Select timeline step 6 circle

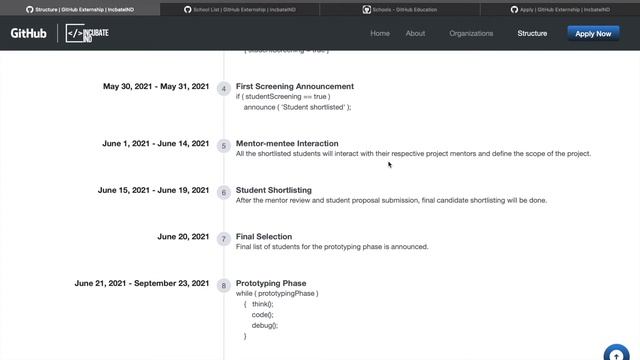224,192
